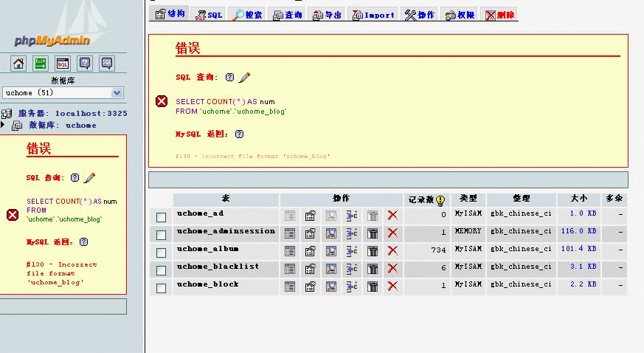Click the record count hint lightbulb icon
This screenshot has width=644, height=353.
(x=440, y=201)
